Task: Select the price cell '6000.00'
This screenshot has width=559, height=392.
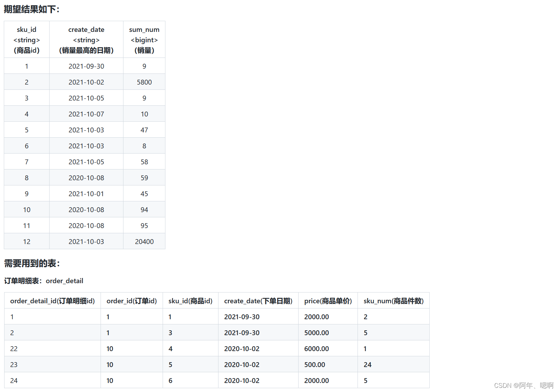Action: pos(317,349)
